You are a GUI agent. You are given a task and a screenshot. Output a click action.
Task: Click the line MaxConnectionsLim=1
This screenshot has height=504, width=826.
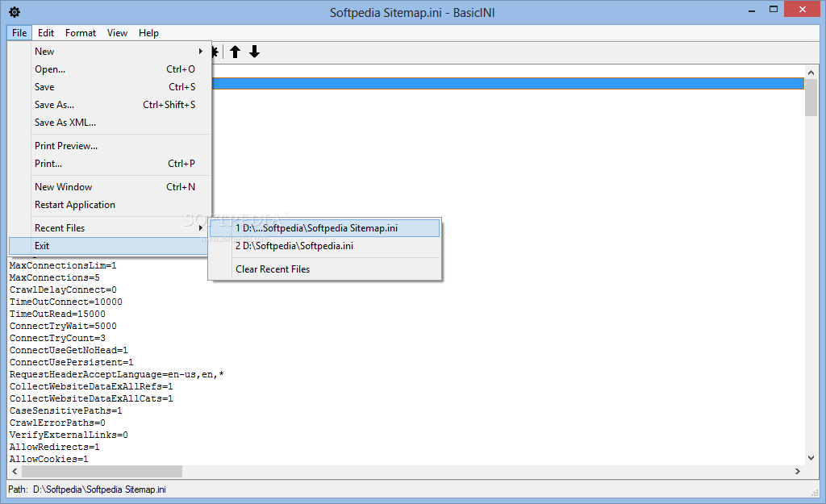click(x=63, y=265)
